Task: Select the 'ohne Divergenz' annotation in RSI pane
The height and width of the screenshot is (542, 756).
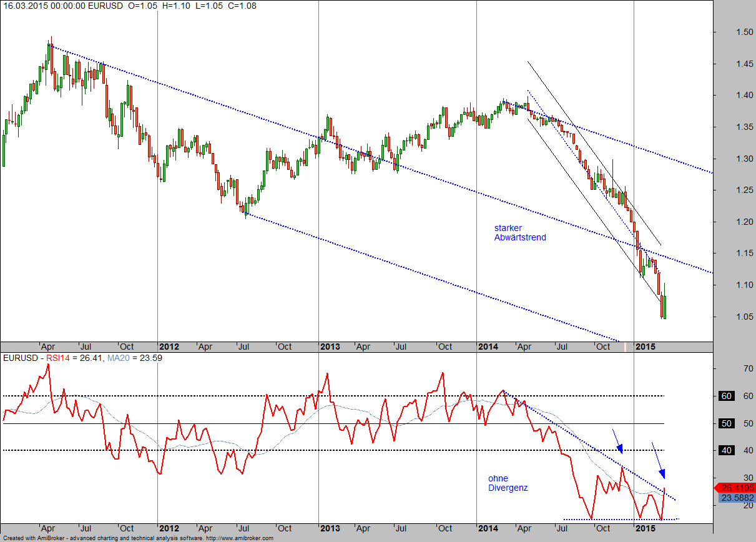Action: pos(508,483)
